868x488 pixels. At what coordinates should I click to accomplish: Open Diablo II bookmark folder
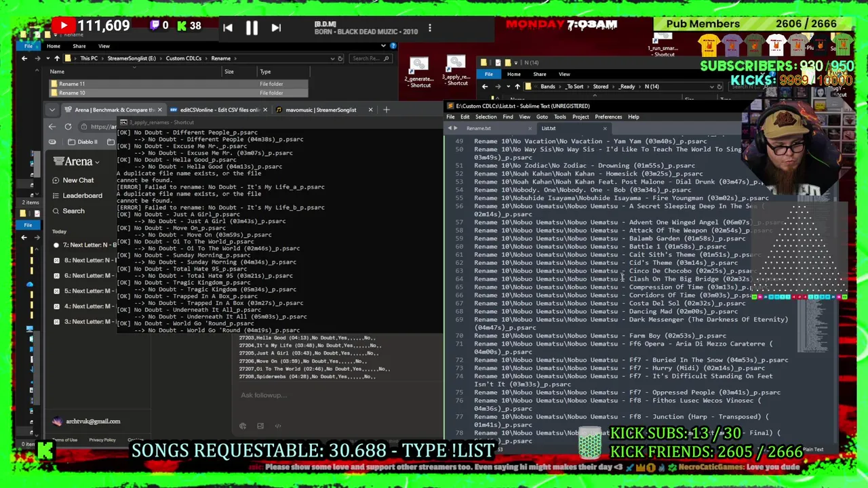pos(83,142)
